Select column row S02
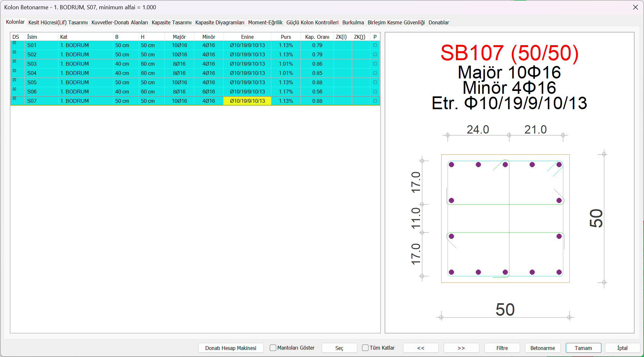Image resolution: width=644 pixels, height=357 pixels. 195,54
